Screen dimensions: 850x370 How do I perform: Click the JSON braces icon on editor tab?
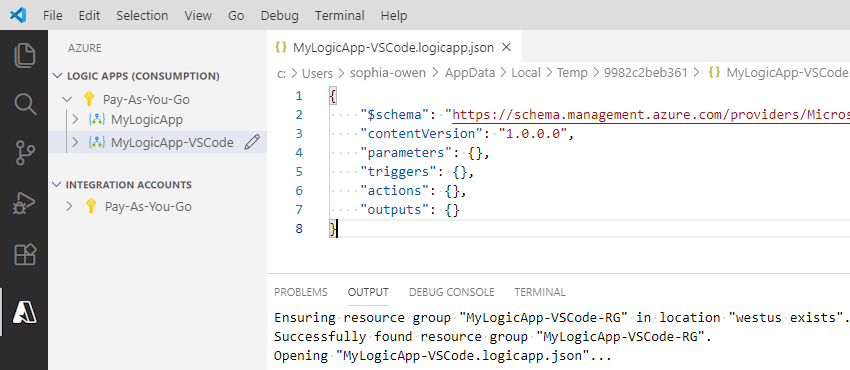[281, 47]
